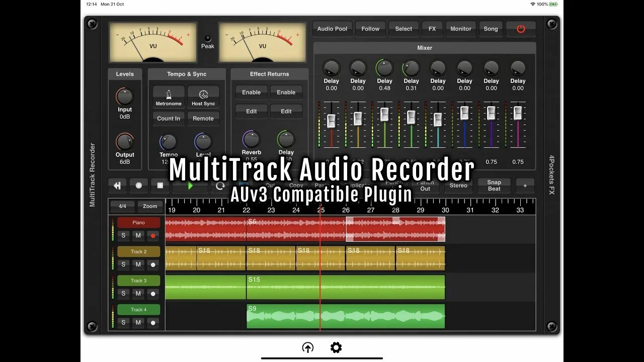Image resolution: width=644 pixels, height=362 pixels.
Task: Click the Output level knob
Action: 125,142
